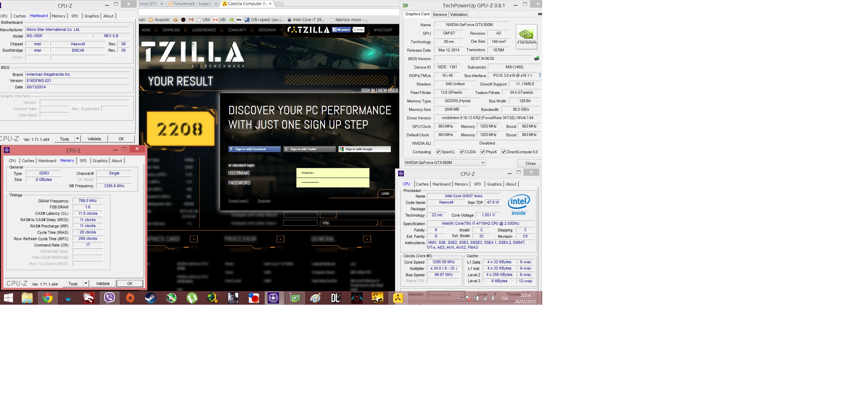Open the Paint palette taskbar icon
This screenshot has width=868, height=417.
tap(315, 298)
